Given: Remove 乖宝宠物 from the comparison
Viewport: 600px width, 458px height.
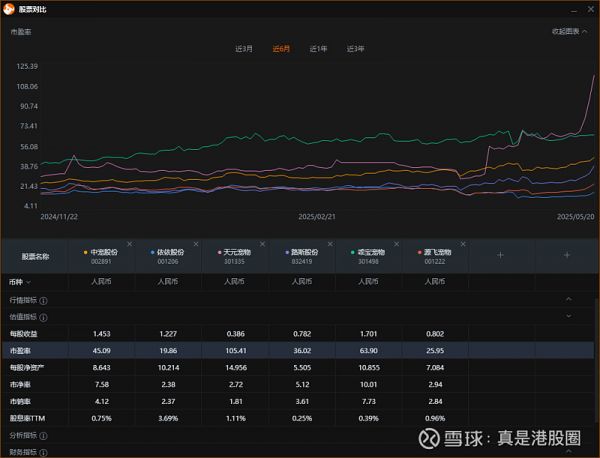Looking at the screenshot, I should pos(396,244).
